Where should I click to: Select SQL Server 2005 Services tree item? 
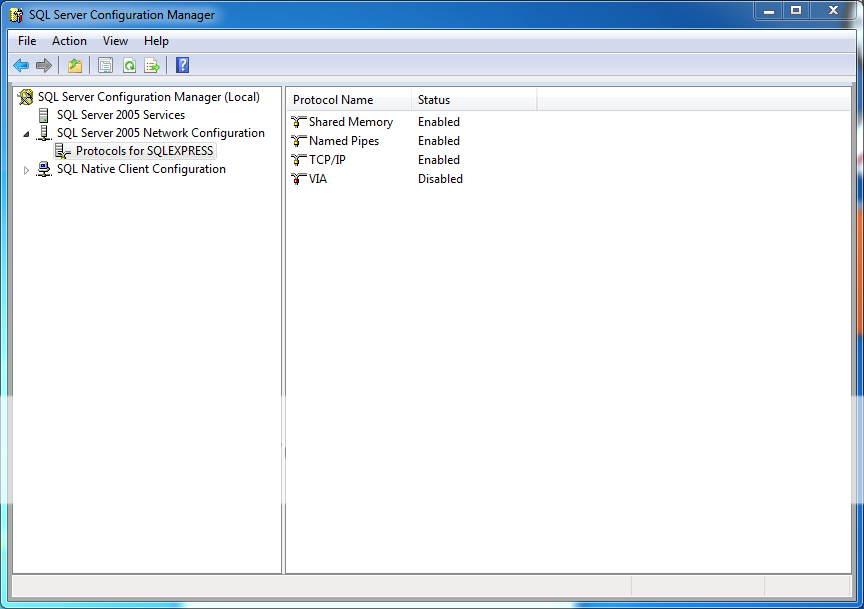121,115
